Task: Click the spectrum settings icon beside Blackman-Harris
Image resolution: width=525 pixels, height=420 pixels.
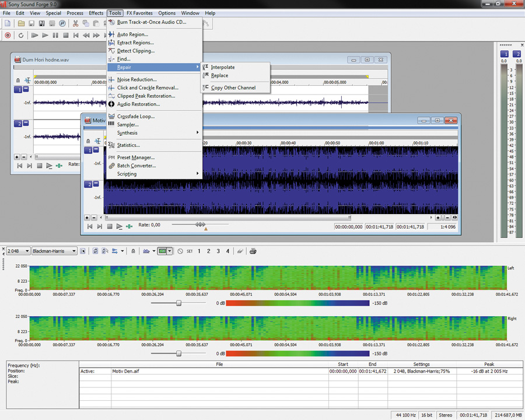Action: [x=83, y=251]
